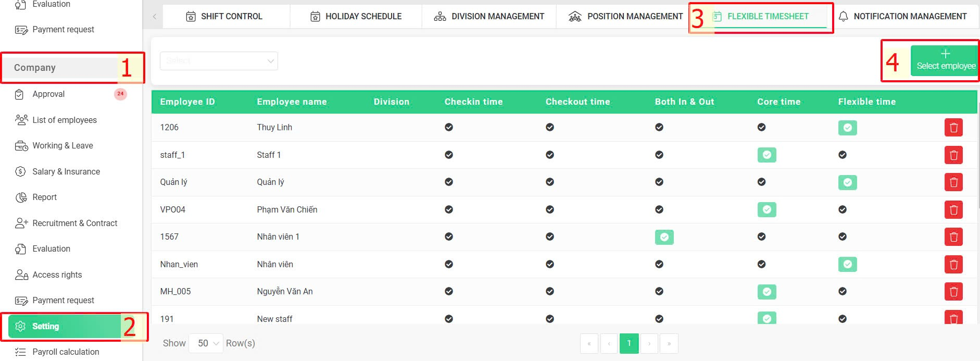980x361 pixels.
Task: Switch to Division Management tab
Action: point(489,17)
